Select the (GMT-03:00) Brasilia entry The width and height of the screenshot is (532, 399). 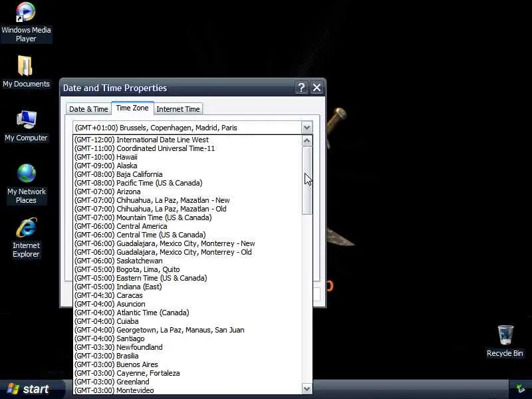coord(188,356)
